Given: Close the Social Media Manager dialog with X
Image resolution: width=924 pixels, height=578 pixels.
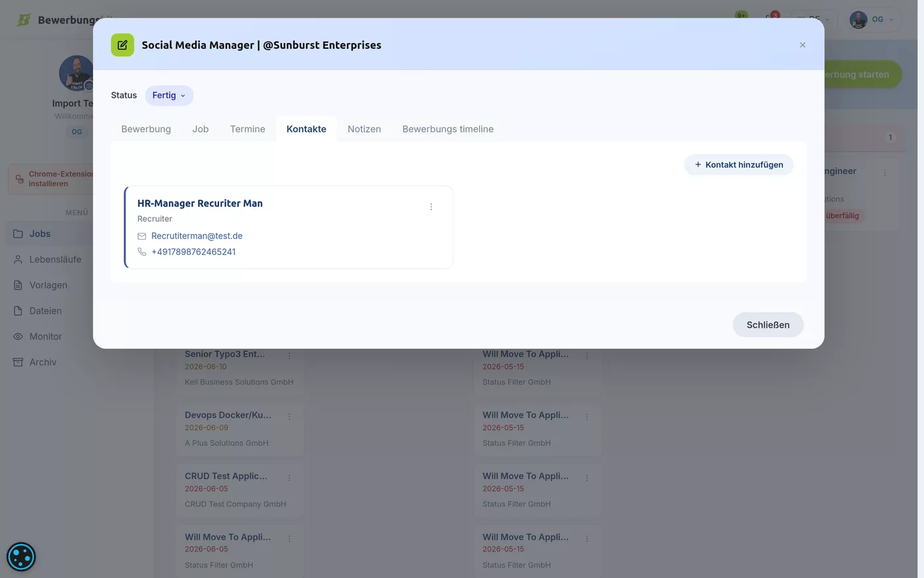Looking at the screenshot, I should click(x=803, y=45).
